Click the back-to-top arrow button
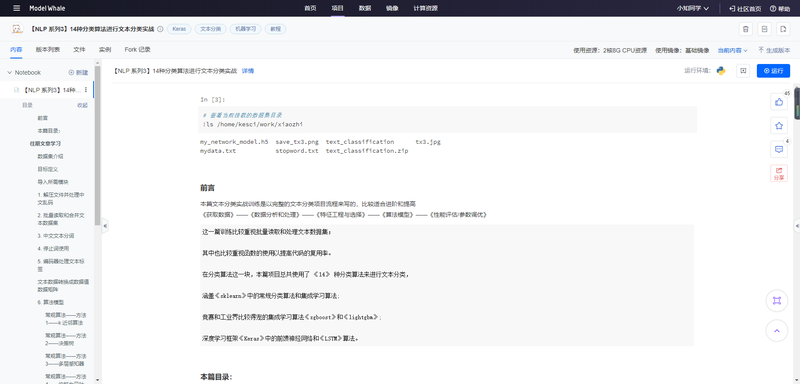Screen dimensions: 800x384 [777, 330]
